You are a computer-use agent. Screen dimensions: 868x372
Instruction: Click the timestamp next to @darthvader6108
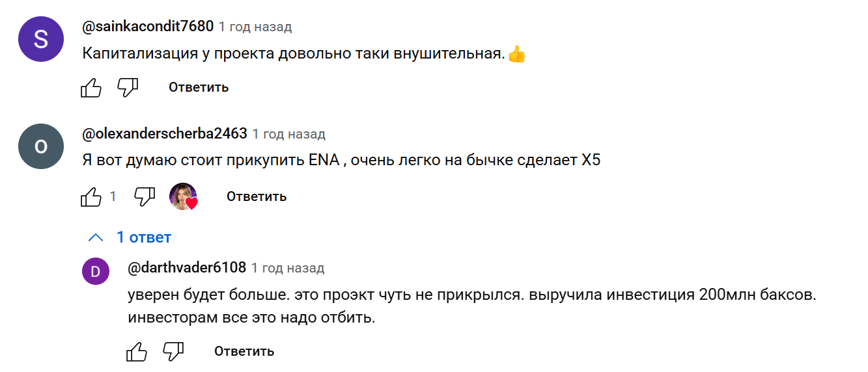(x=288, y=268)
